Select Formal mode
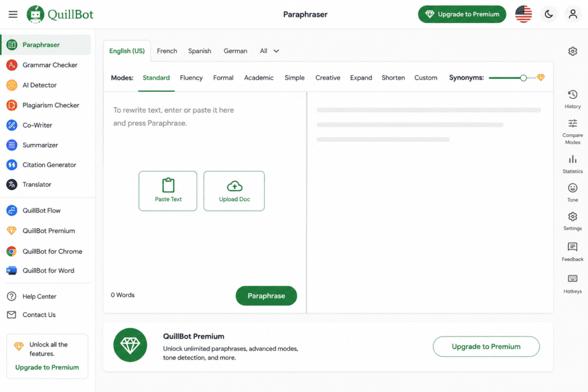This screenshot has width=588, height=392. tap(223, 78)
